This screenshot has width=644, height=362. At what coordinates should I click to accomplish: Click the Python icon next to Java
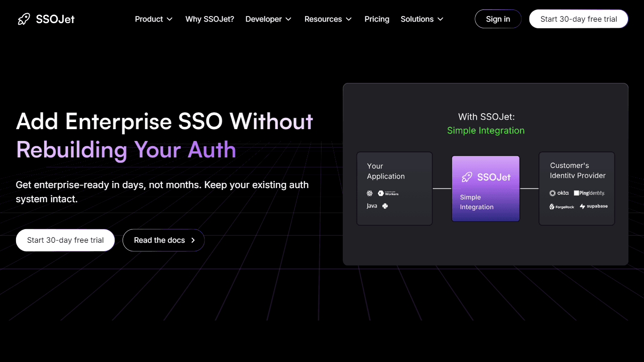click(x=385, y=206)
